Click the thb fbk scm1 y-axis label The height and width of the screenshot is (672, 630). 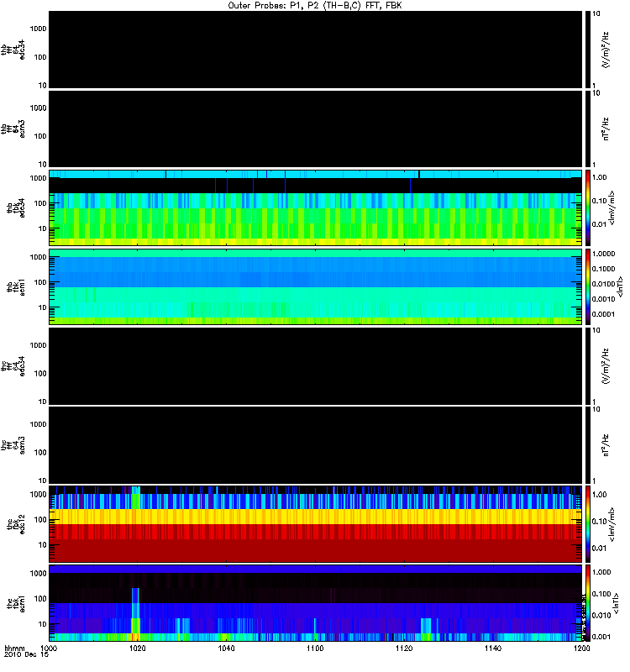(x=16, y=287)
